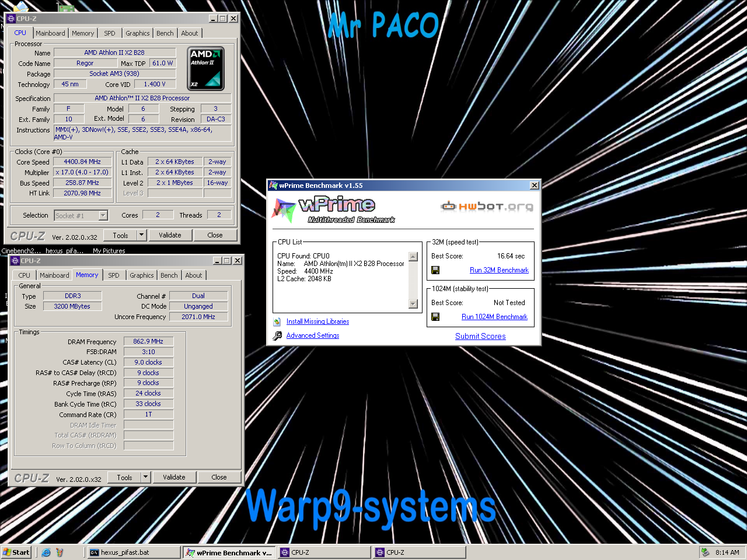Click the AMD Athlon II processor logo
747x560 pixels.
(206, 69)
